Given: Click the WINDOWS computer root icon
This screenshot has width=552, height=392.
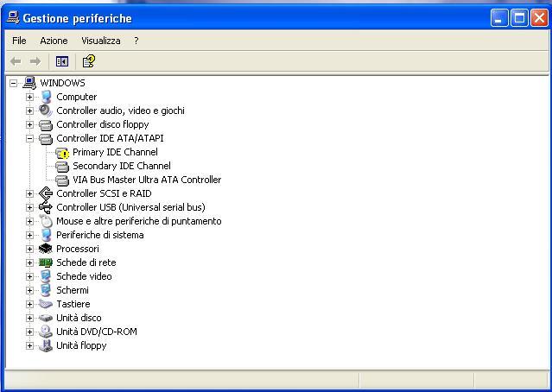Looking at the screenshot, I should point(29,83).
